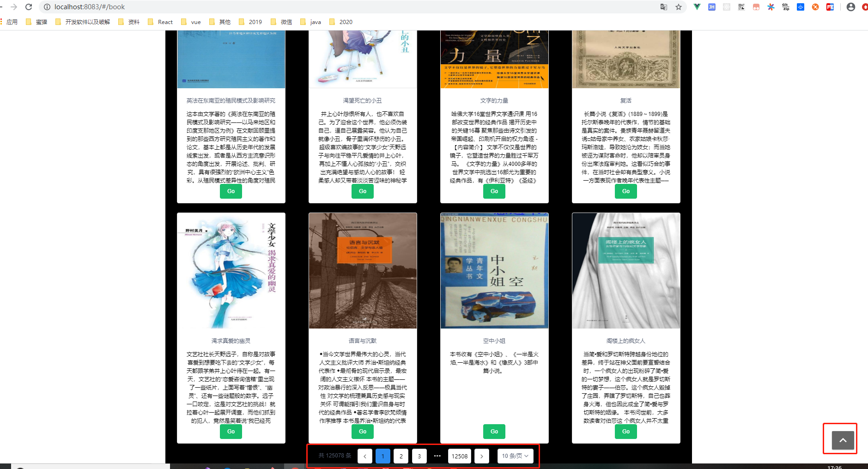Open the FE helper extension
868x469 pixels.
[x=830, y=7]
